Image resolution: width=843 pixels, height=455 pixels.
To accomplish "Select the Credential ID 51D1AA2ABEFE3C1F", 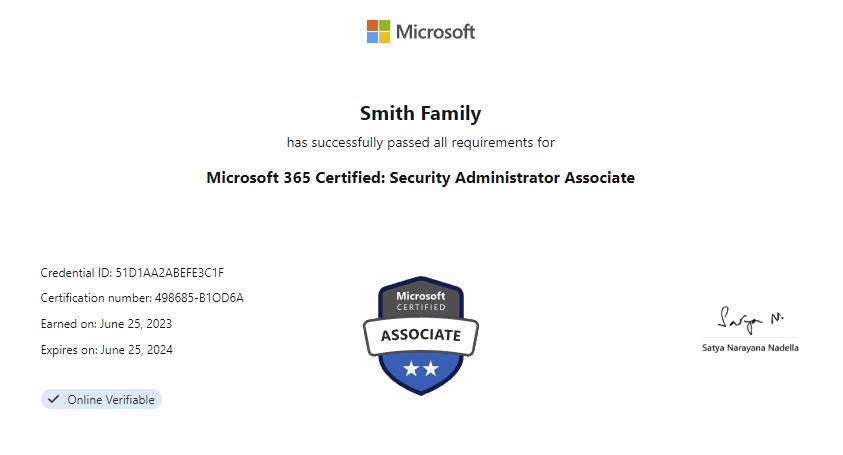I will click(x=169, y=273).
